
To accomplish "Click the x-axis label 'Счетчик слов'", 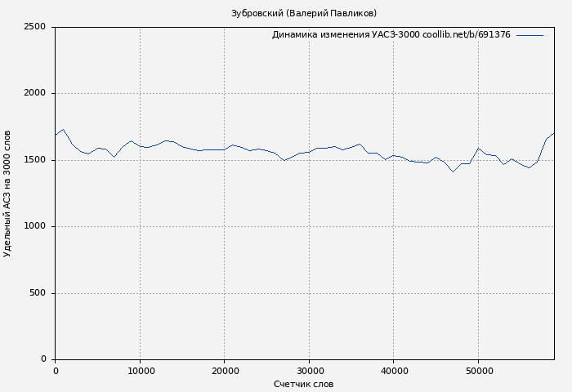I will [304, 384].
